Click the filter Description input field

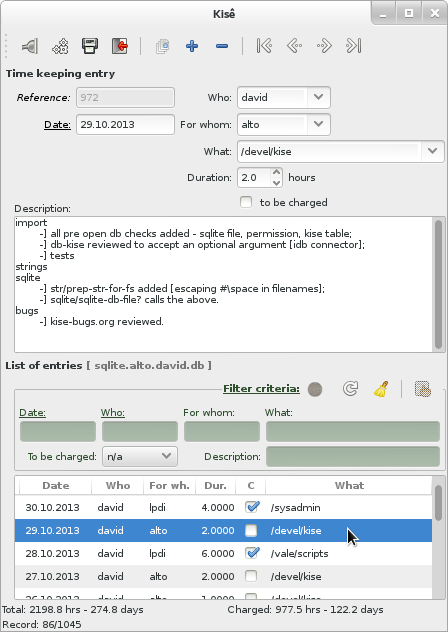coord(353,456)
